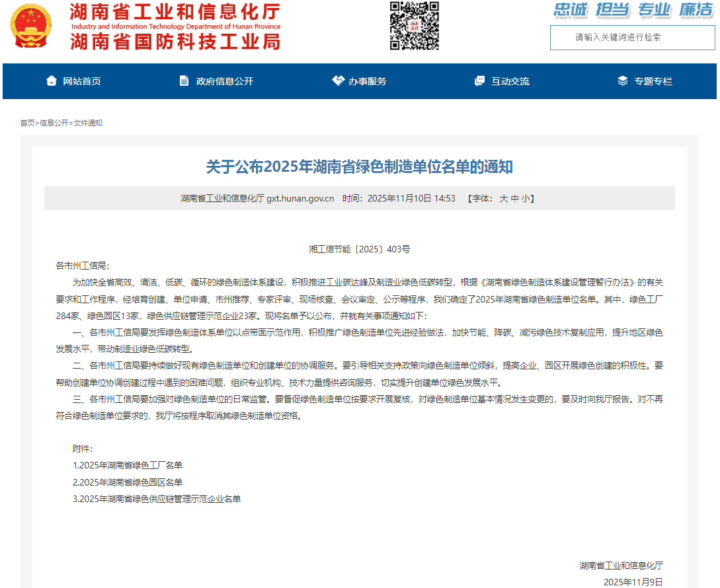Image resolution: width=720 pixels, height=588 pixels.
Task: Focus the keyword search input box
Action: point(632,38)
